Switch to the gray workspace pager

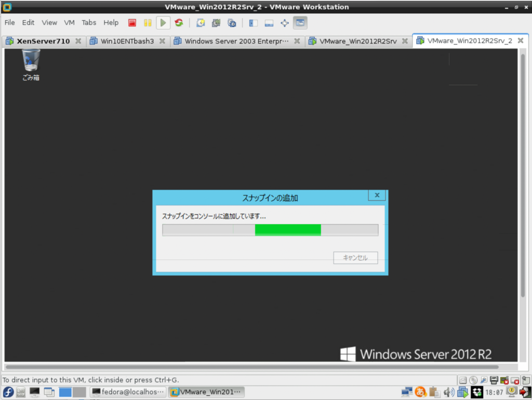[x=79, y=392]
